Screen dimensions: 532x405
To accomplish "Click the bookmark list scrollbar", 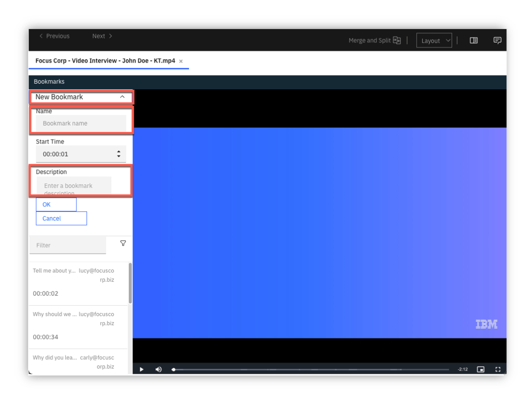I will (130, 283).
